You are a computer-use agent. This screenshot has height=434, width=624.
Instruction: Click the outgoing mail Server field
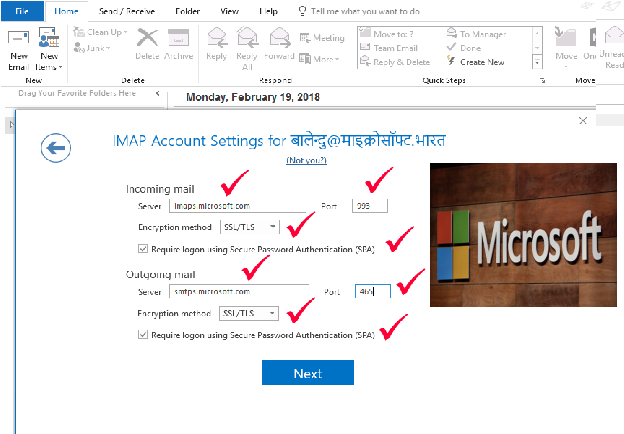(239, 291)
